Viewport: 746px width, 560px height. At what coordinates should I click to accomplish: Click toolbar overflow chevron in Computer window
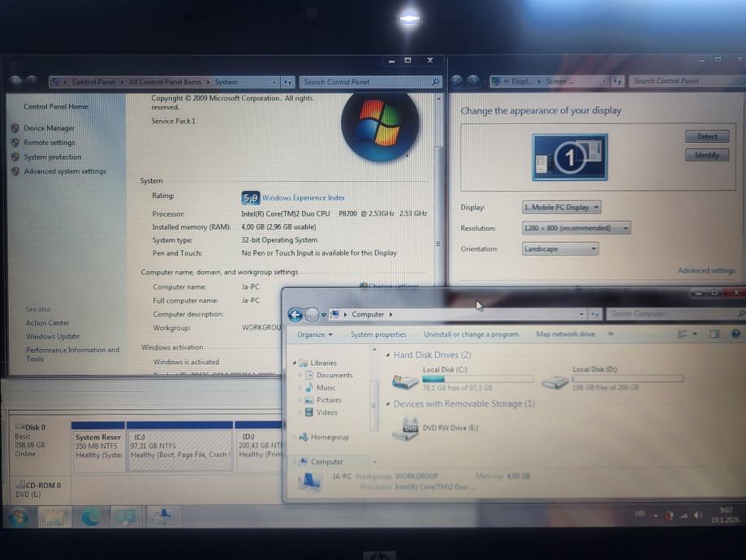point(610,334)
